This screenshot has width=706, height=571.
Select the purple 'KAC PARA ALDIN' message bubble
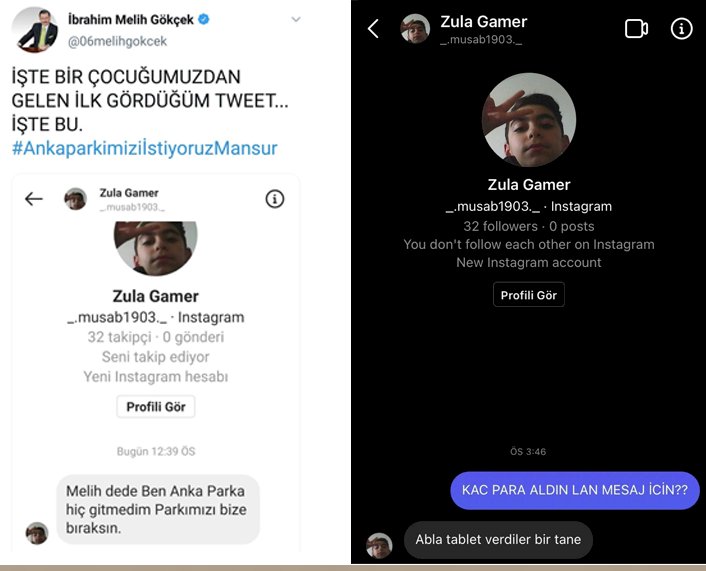[x=575, y=490]
